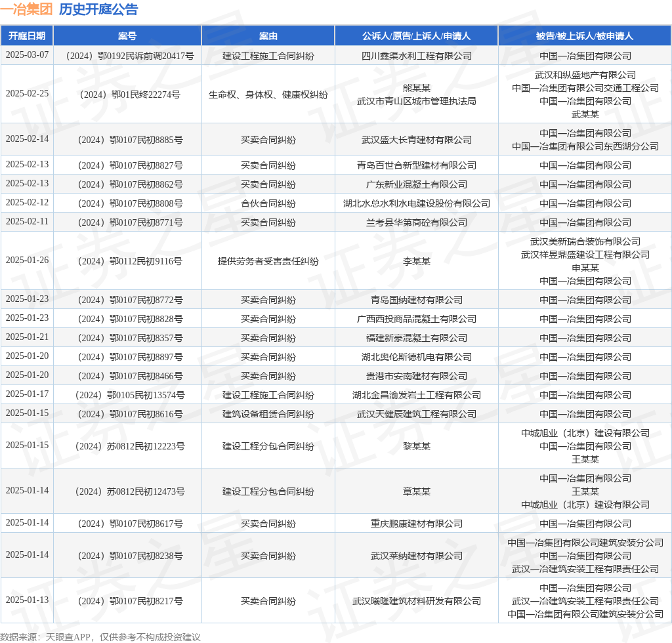Click 湖北水总水利水电建设股份有限公司 cell

[x=416, y=203]
